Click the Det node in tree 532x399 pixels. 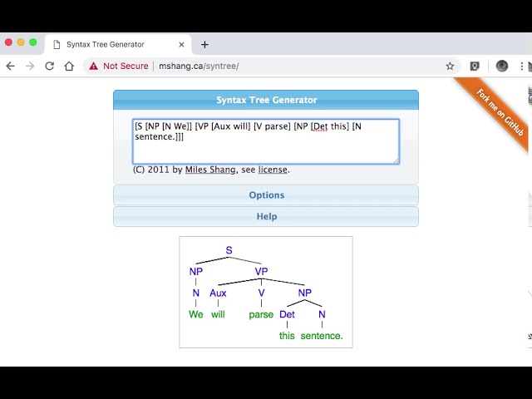287,314
